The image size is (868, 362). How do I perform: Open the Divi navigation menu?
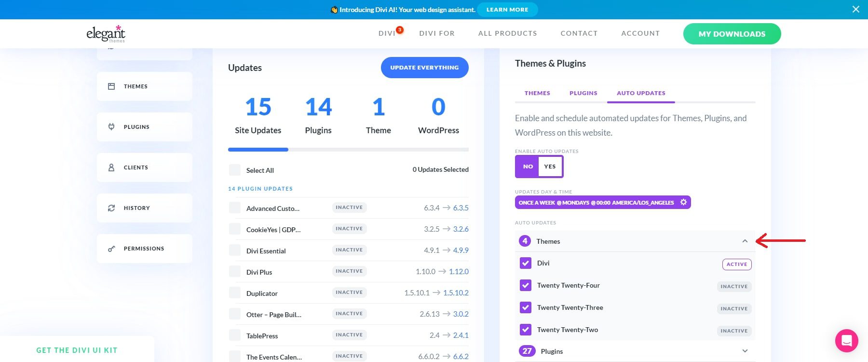[387, 33]
